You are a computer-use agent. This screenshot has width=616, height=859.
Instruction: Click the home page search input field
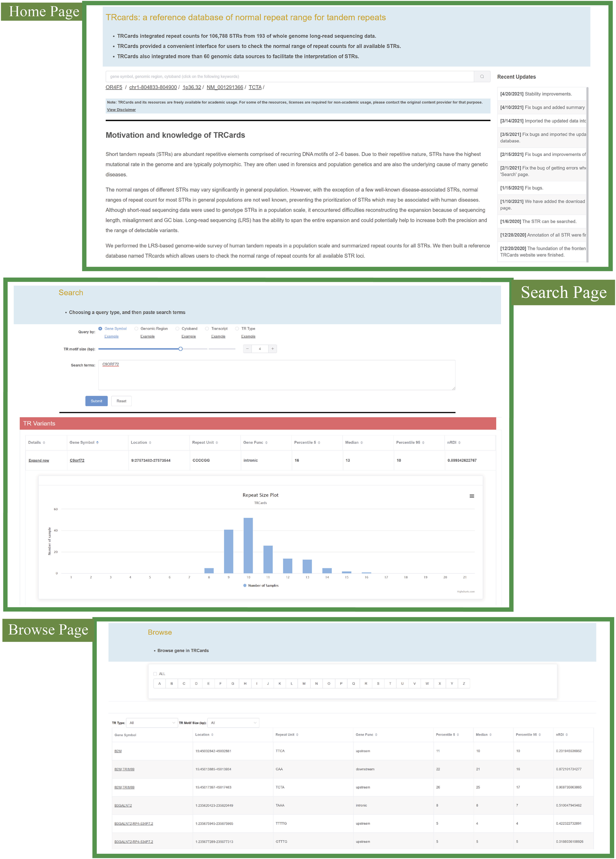289,77
